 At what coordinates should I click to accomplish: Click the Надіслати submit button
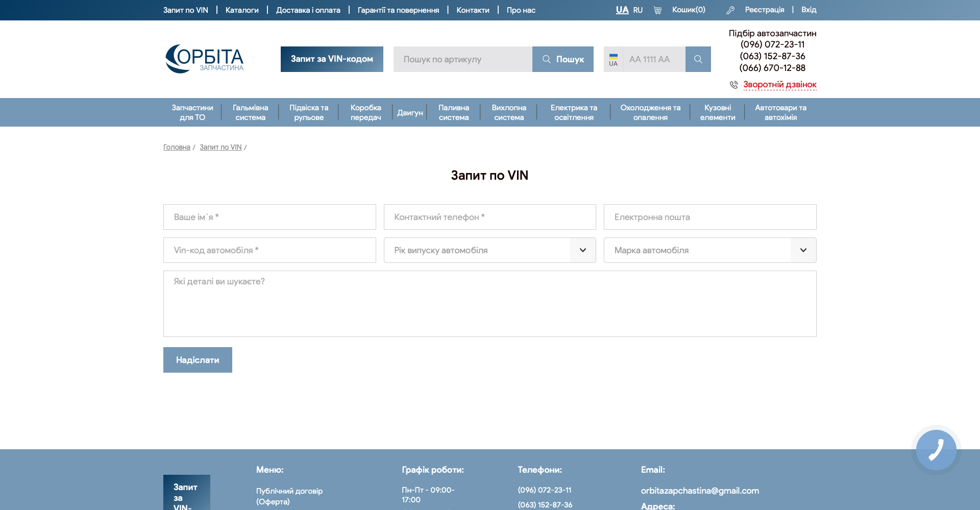(198, 360)
